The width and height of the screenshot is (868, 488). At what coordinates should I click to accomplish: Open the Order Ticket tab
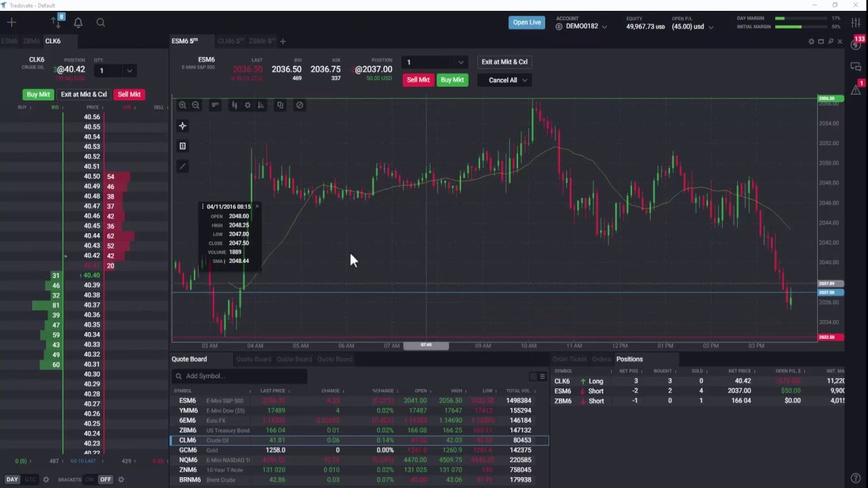click(570, 359)
